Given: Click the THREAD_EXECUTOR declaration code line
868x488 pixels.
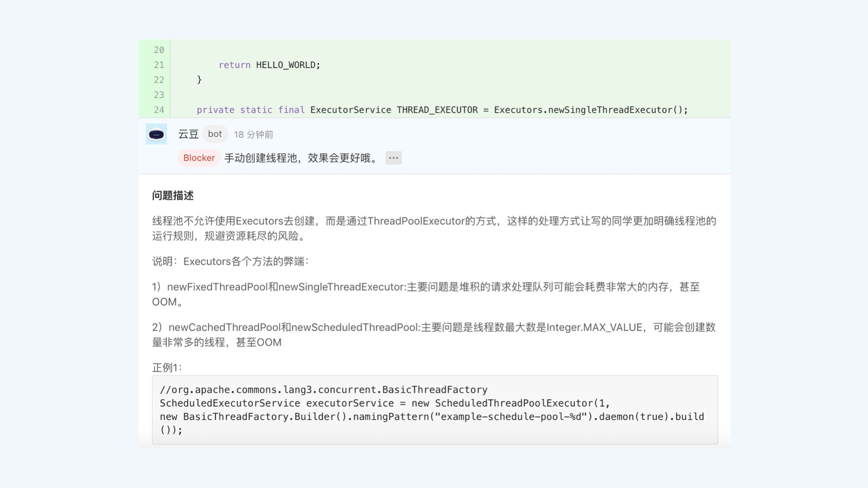Looking at the screenshot, I should tap(442, 110).
